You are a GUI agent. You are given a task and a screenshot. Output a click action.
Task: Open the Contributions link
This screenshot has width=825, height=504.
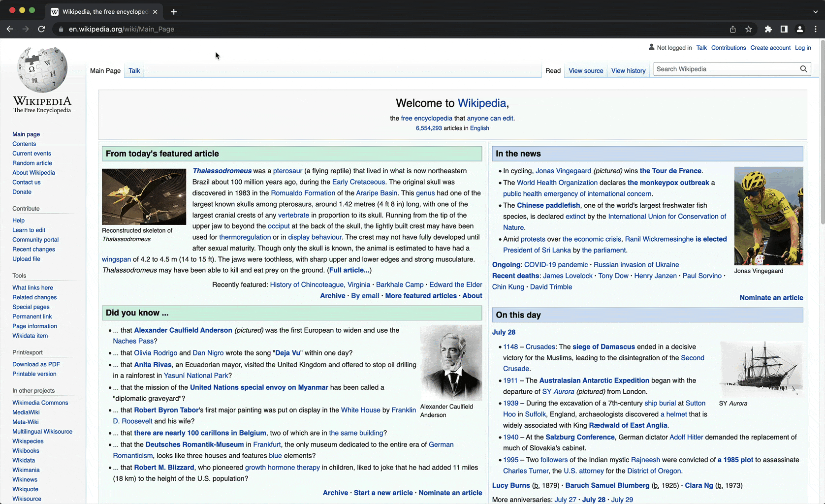coord(729,48)
